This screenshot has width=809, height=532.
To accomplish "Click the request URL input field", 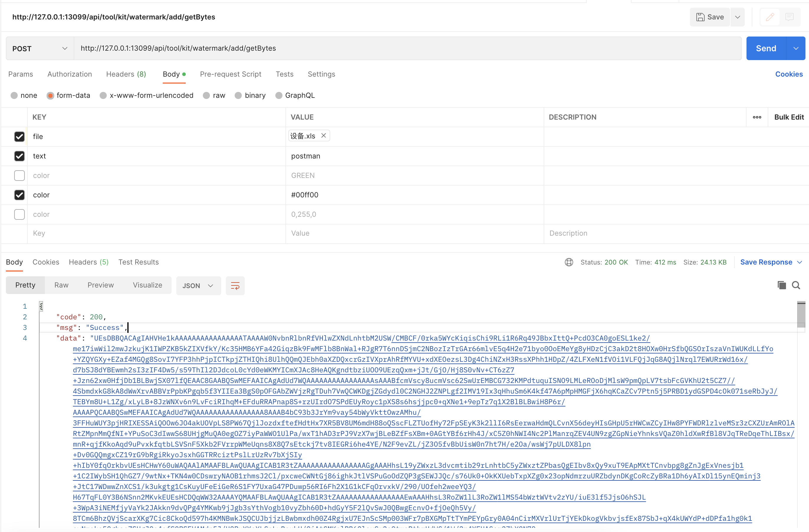I will (407, 49).
